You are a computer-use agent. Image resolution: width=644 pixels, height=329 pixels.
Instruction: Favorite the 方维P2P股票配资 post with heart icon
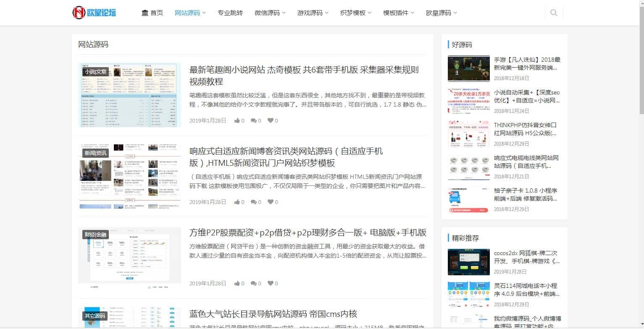tap(271, 284)
